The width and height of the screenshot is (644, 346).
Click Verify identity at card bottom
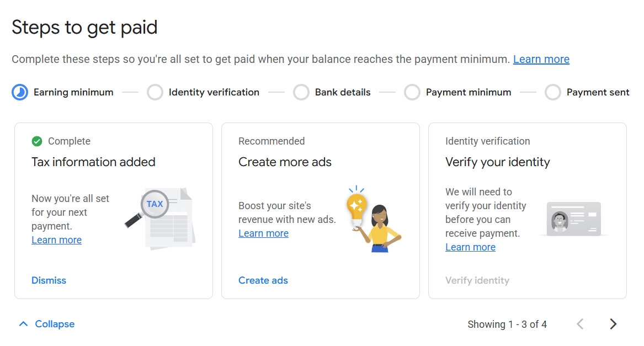[477, 280]
